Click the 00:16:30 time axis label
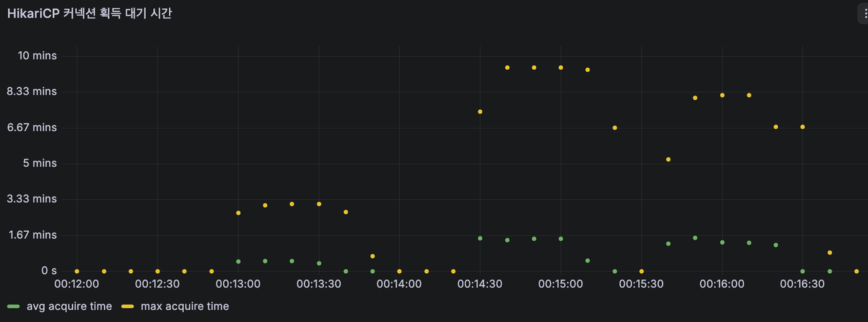This screenshot has width=868, height=322. coord(803,284)
